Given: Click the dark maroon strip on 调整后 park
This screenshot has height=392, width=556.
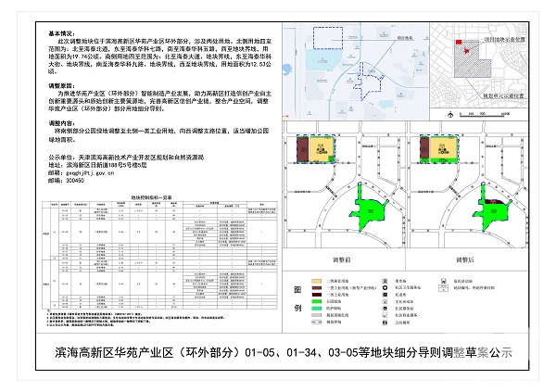Looking at the screenshot, I should coord(494,201).
